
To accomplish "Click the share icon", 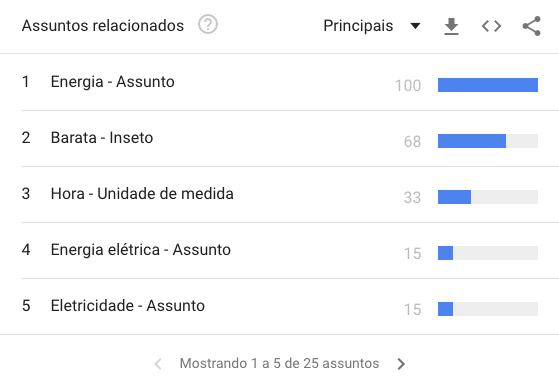I will [x=532, y=26].
